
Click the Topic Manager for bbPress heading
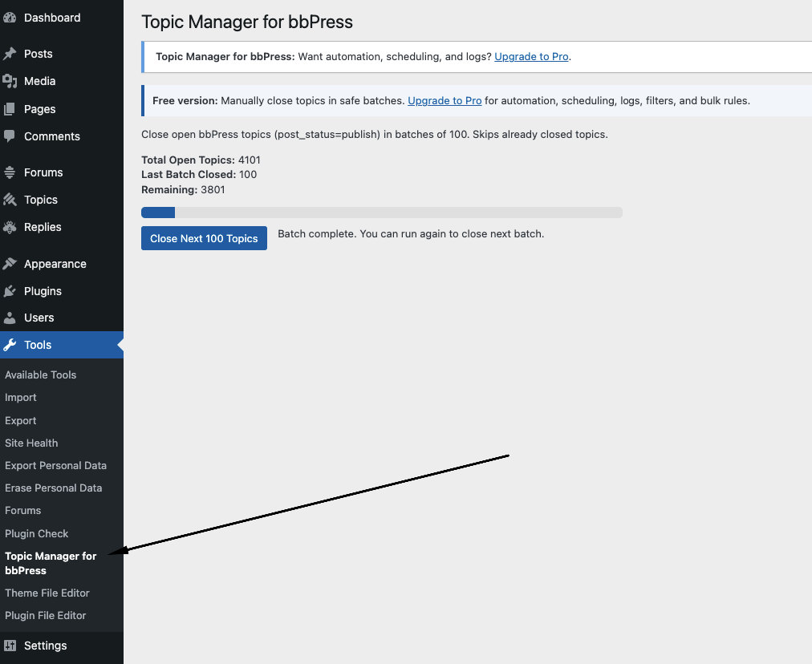(247, 22)
